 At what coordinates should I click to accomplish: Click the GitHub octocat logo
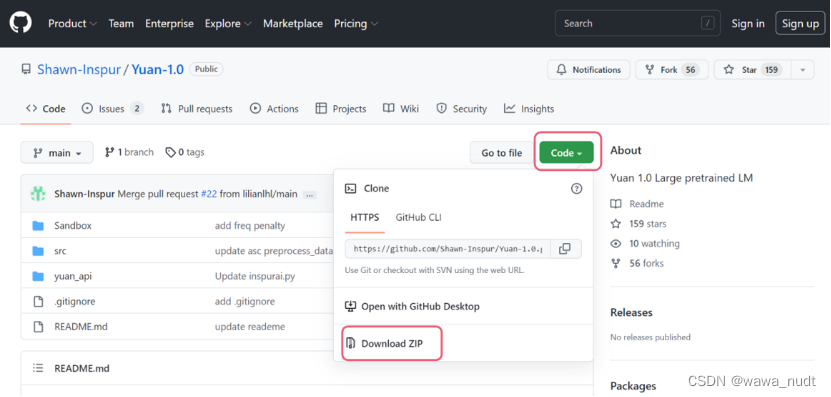click(x=20, y=23)
